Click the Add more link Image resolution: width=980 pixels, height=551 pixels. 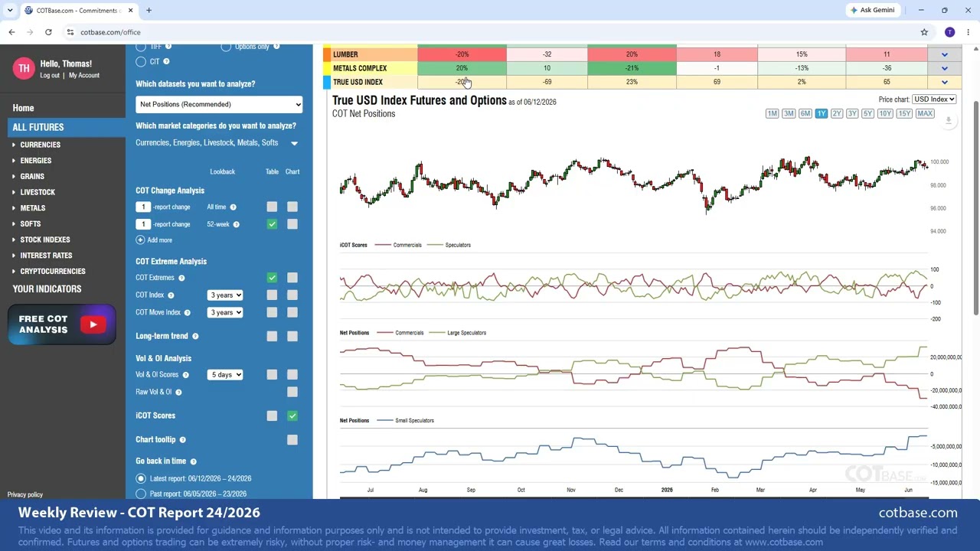159,240
